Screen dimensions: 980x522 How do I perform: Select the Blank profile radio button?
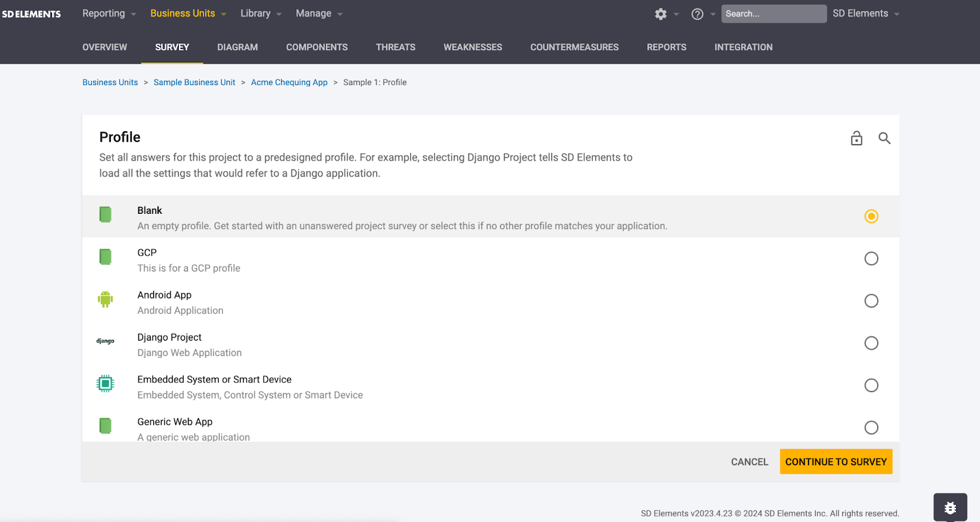[871, 216]
